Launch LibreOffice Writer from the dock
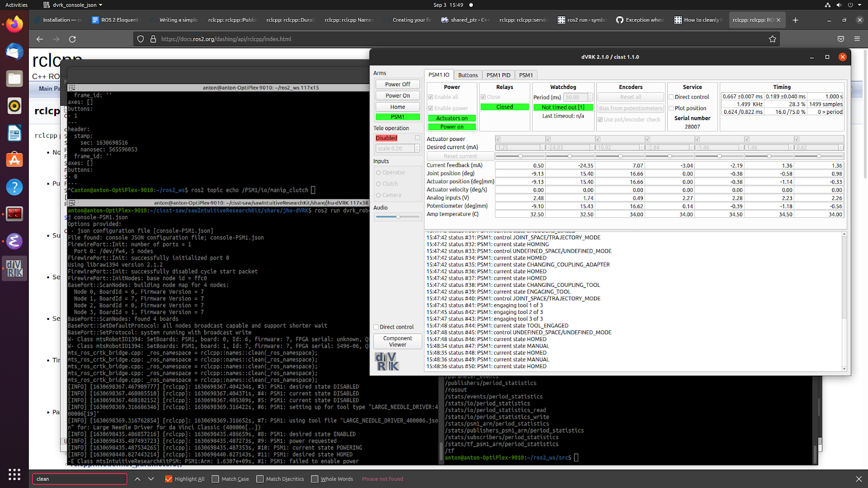868x488 pixels. tap(15, 133)
